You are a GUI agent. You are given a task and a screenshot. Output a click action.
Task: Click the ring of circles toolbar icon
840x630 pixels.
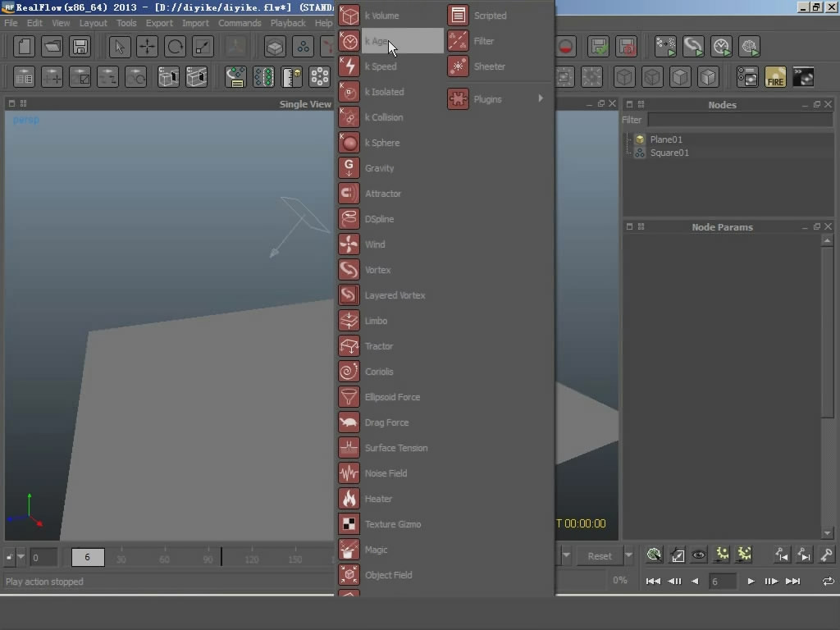click(x=319, y=77)
